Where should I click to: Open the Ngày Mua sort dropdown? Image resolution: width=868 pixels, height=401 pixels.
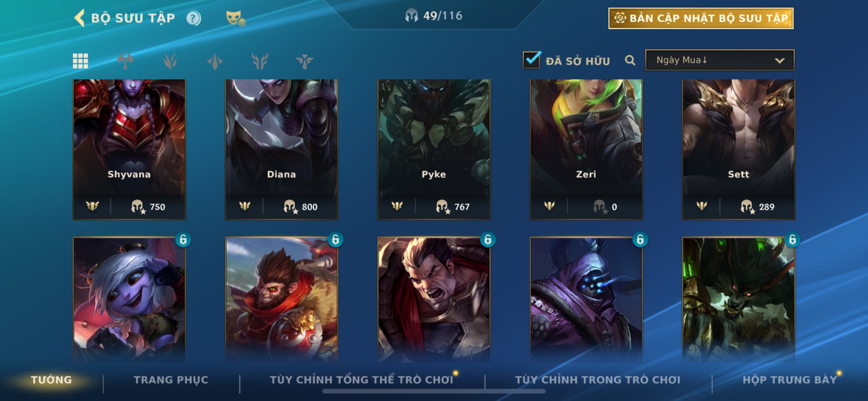(x=720, y=60)
